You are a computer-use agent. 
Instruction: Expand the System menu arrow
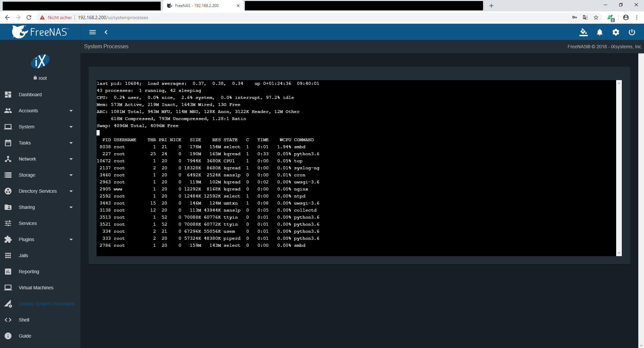(71, 127)
